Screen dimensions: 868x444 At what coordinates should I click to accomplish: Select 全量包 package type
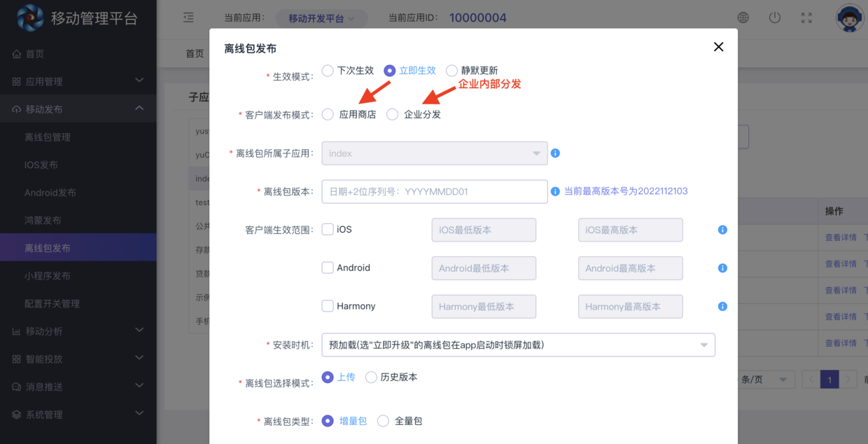click(x=383, y=421)
